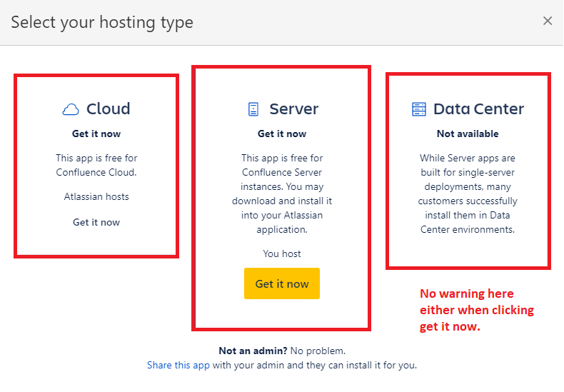Click 'Select your hosting type' title
Viewport: 564px width, 392px height.
coord(102,22)
